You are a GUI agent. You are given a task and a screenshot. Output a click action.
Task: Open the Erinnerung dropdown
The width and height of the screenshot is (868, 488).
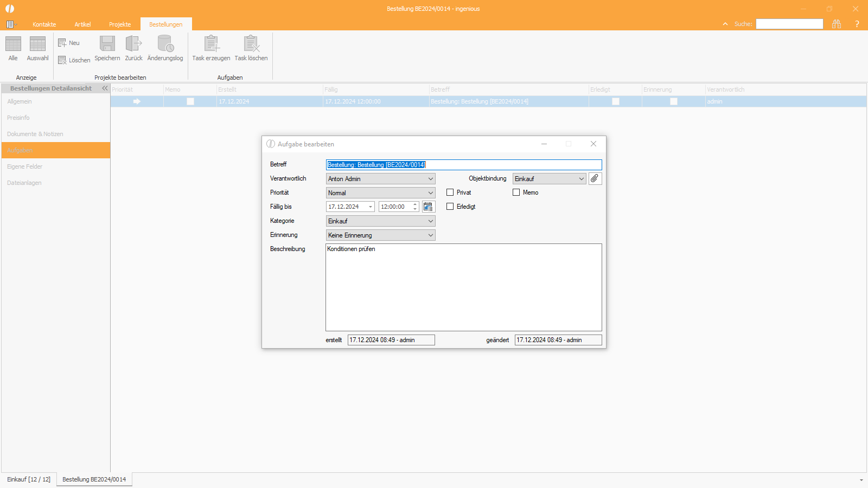tap(381, 235)
